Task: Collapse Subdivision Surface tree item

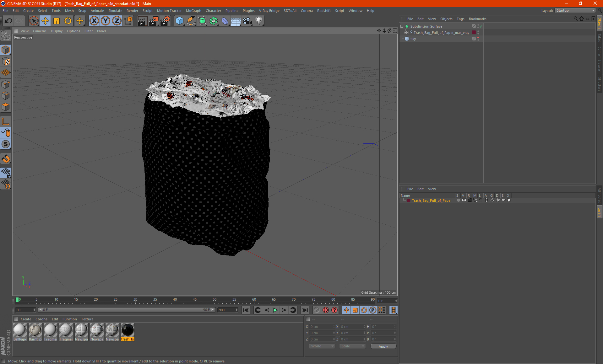Action: [x=402, y=26]
